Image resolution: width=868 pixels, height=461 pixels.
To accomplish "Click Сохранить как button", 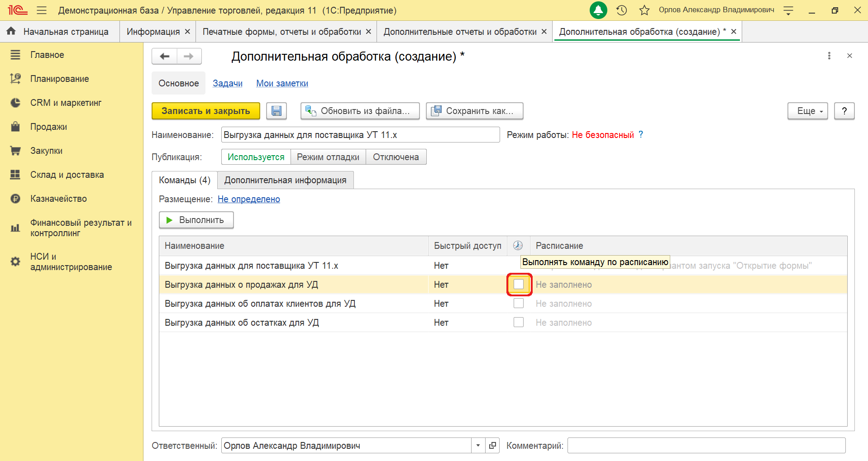I will pyautogui.click(x=475, y=111).
